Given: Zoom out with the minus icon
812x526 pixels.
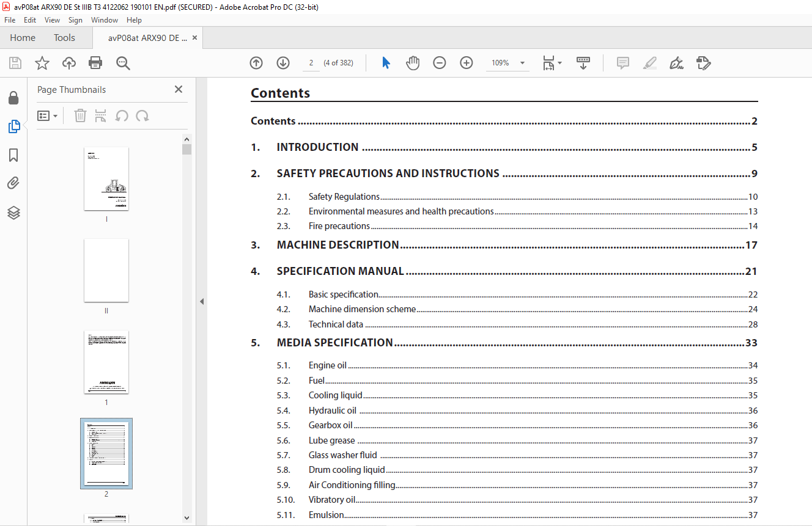Looking at the screenshot, I should (440, 63).
